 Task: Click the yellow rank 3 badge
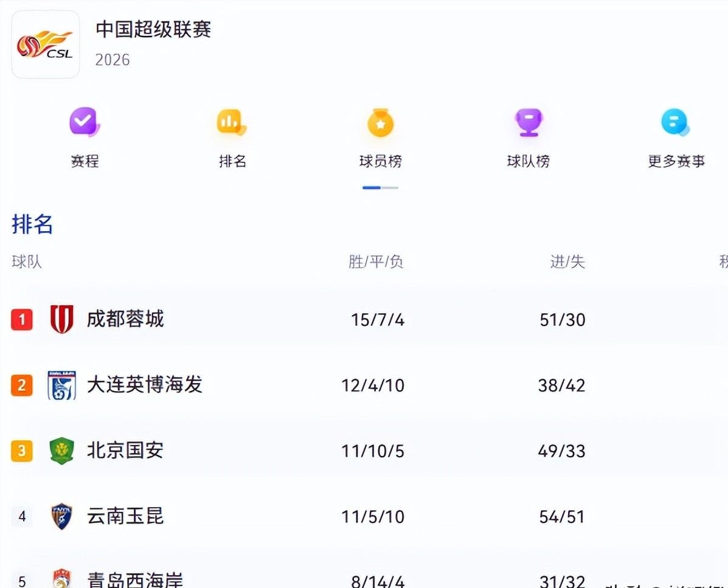(x=22, y=451)
